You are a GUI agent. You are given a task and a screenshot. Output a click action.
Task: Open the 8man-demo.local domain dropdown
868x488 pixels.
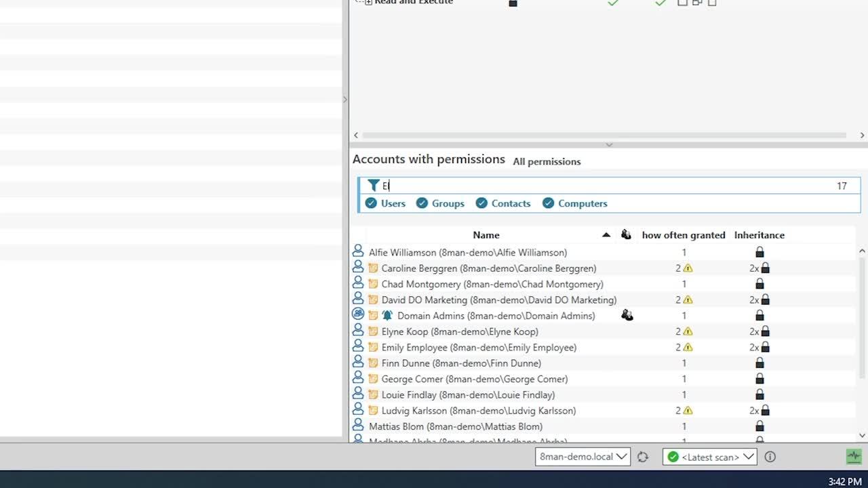(583, 457)
